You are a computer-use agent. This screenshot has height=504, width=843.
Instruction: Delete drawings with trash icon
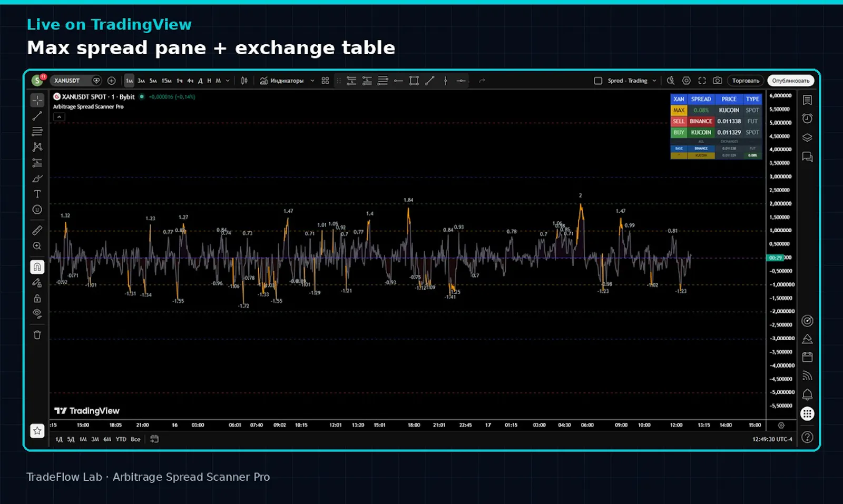(x=37, y=335)
